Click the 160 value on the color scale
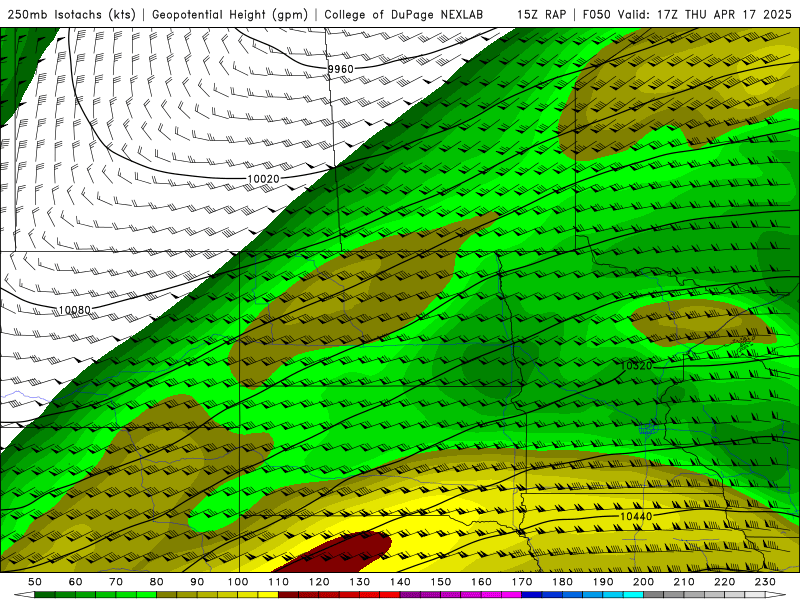 click(x=482, y=582)
